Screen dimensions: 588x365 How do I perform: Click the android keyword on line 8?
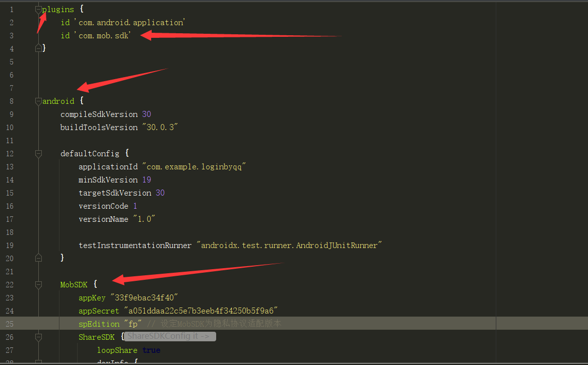pyautogui.click(x=58, y=101)
